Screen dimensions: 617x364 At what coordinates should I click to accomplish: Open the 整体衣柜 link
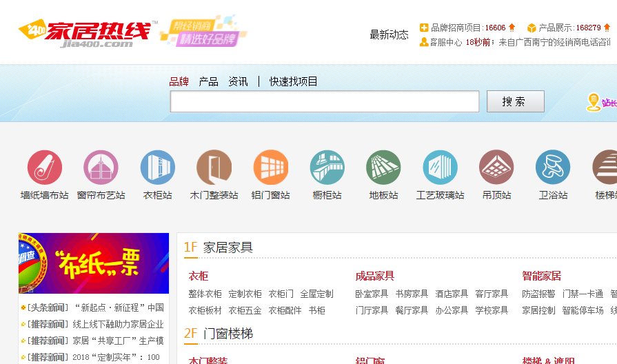click(x=205, y=294)
